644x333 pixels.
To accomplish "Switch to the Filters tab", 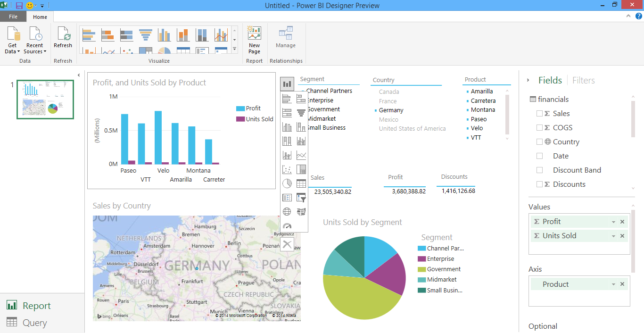I will pyautogui.click(x=583, y=81).
